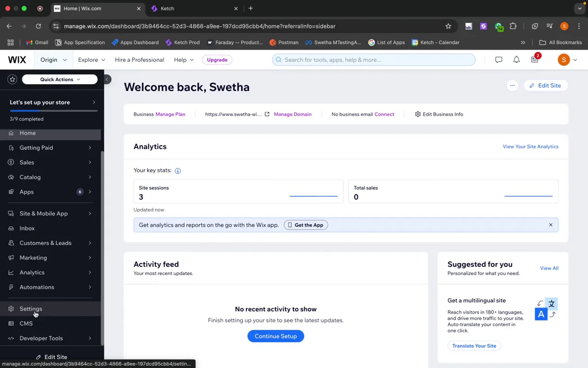
Task: Click Connect business email link
Action: click(x=384, y=114)
